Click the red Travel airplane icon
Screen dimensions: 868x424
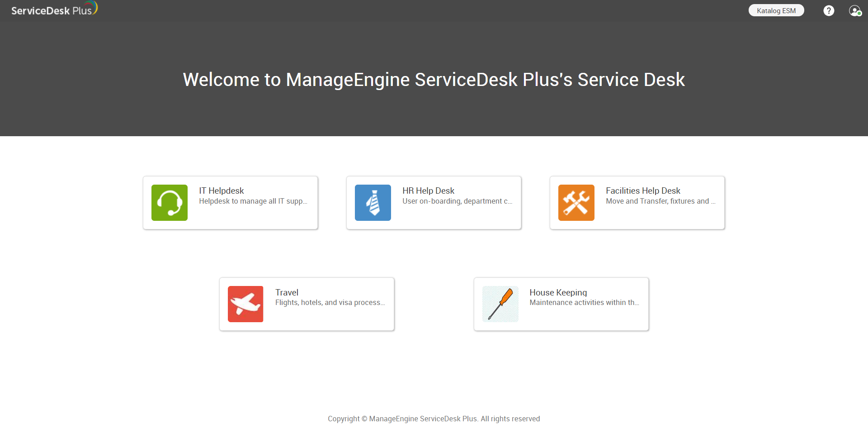pyautogui.click(x=245, y=304)
